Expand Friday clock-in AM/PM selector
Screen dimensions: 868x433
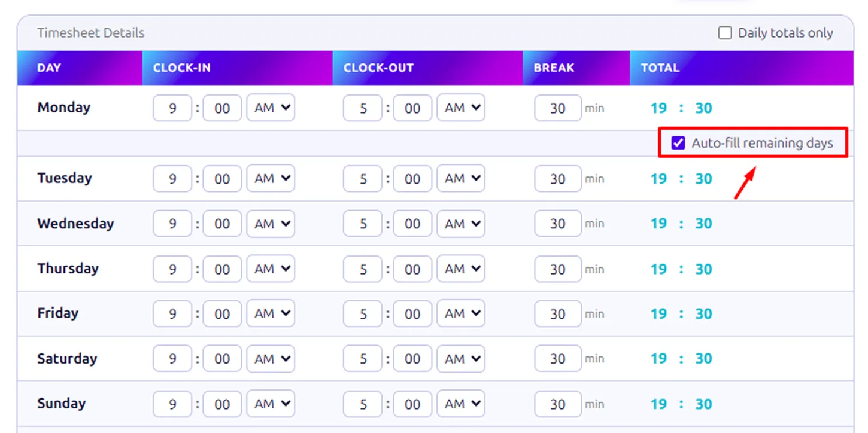click(x=271, y=313)
